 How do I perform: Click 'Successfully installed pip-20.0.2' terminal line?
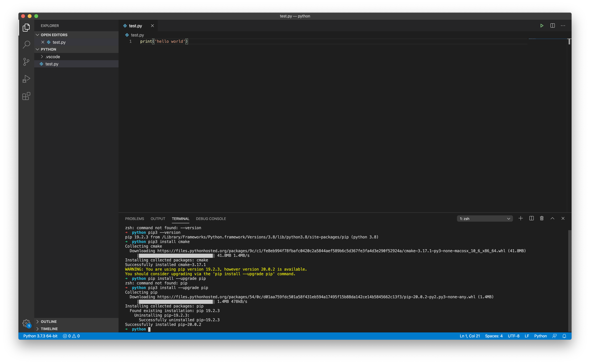pyautogui.click(x=163, y=325)
